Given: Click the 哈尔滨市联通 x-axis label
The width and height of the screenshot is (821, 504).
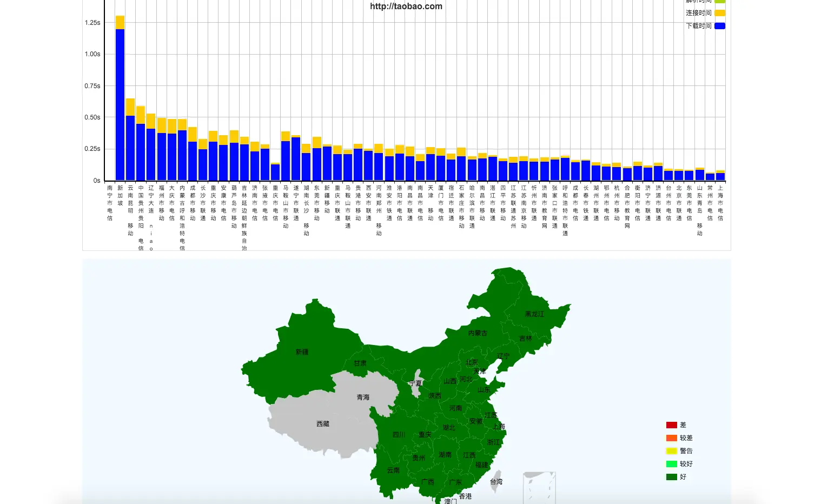Looking at the screenshot, I should (472, 207).
